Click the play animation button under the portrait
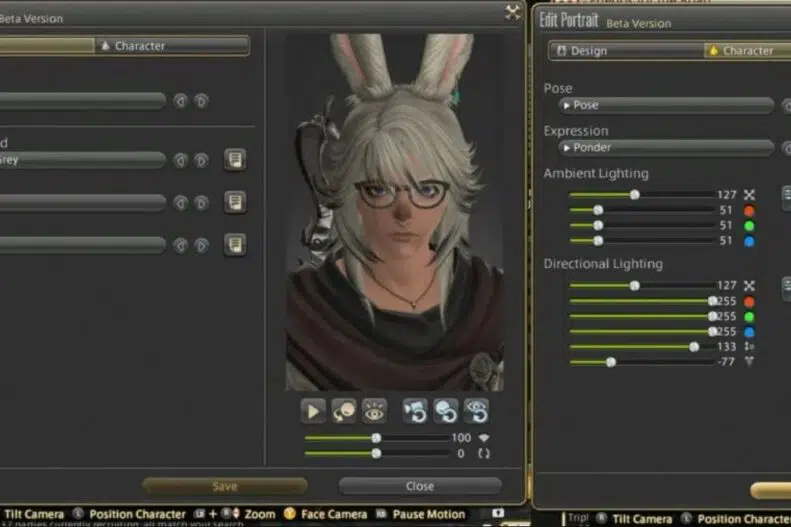This screenshot has width=791, height=527. [x=314, y=411]
